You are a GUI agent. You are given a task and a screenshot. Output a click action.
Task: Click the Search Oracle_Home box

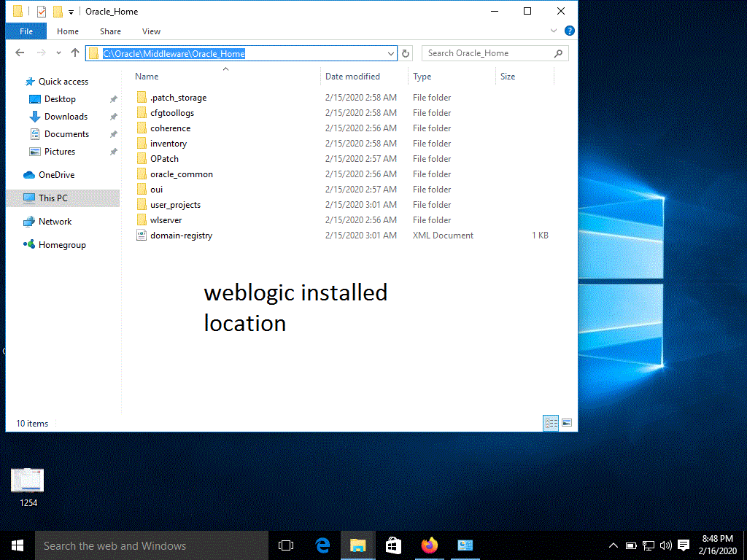[x=495, y=53]
